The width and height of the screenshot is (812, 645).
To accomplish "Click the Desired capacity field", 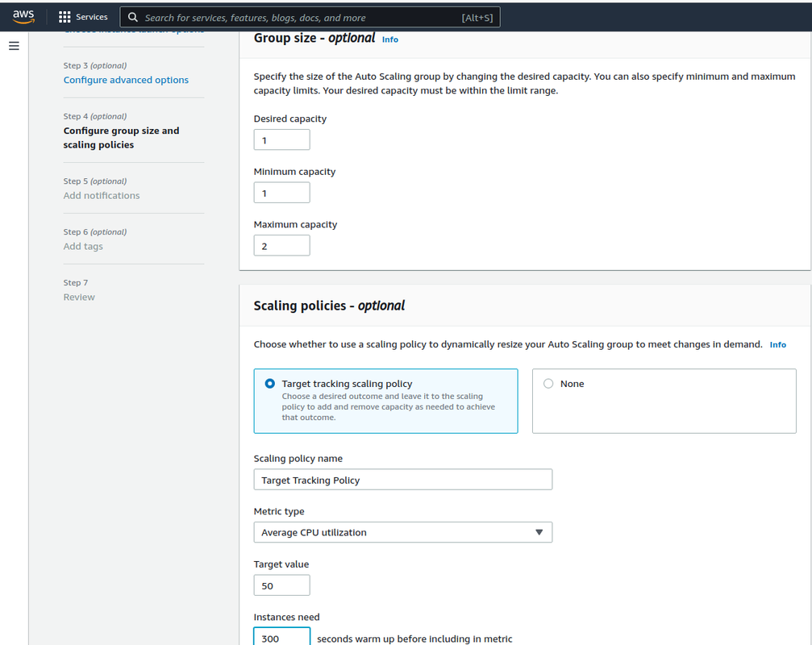I will click(281, 140).
